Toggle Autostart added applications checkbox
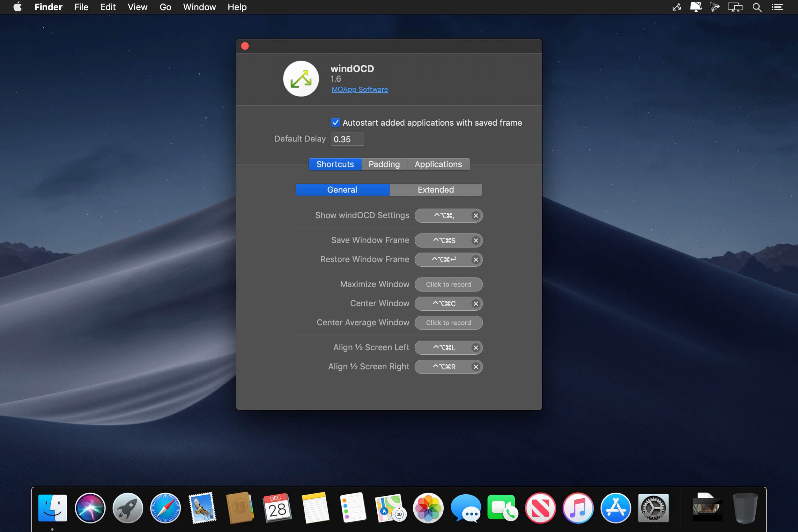 pyautogui.click(x=335, y=122)
